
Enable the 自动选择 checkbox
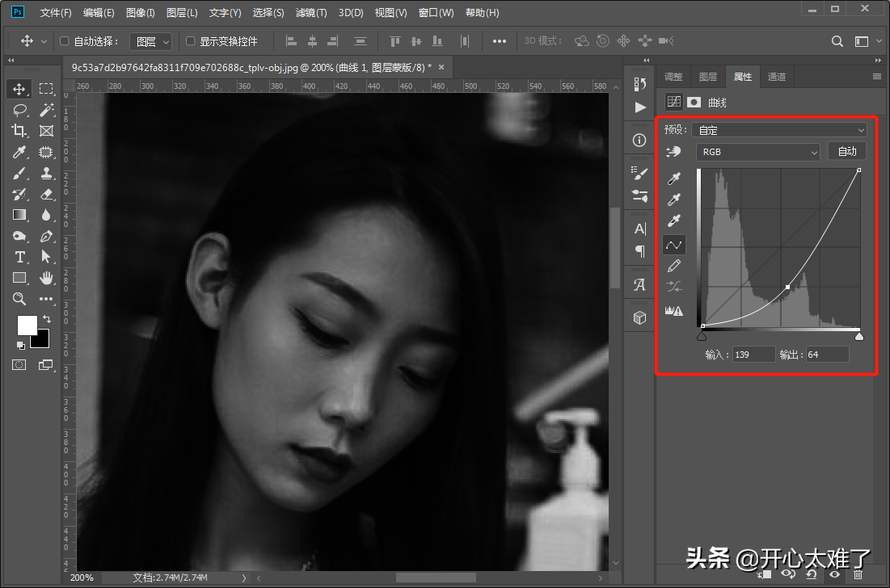[x=65, y=41]
